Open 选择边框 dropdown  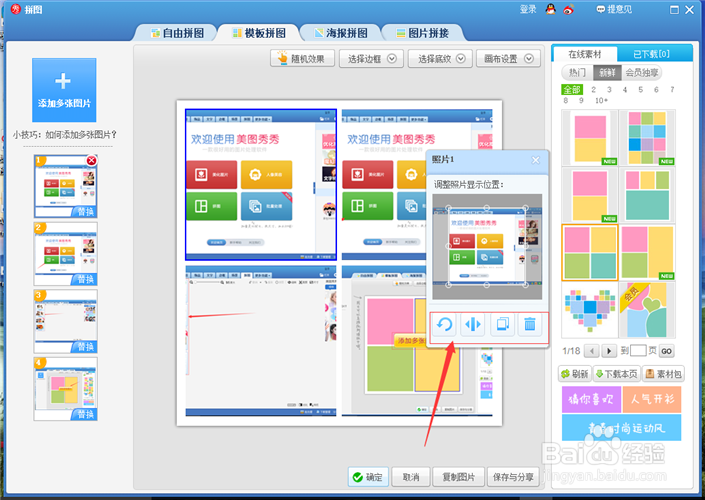coord(372,58)
